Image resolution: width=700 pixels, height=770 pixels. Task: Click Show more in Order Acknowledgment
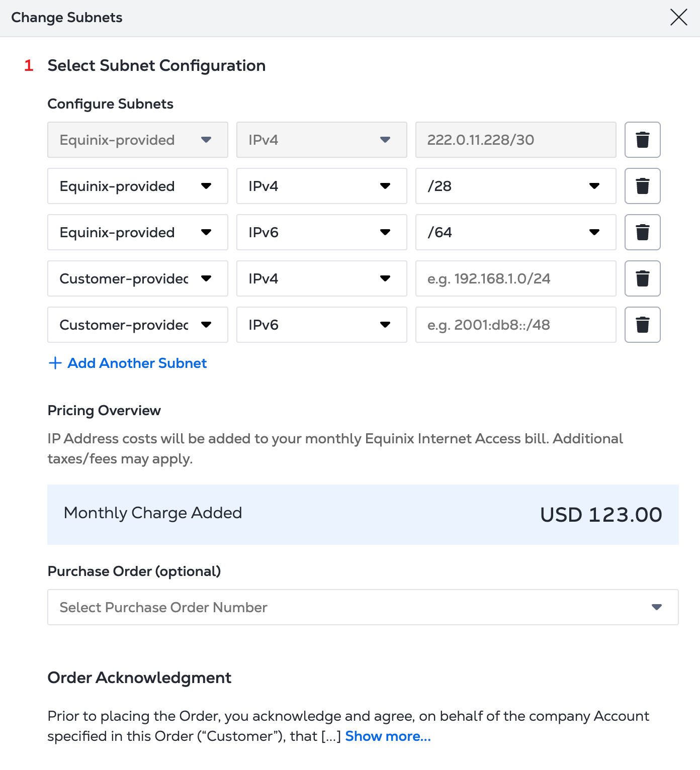point(388,736)
